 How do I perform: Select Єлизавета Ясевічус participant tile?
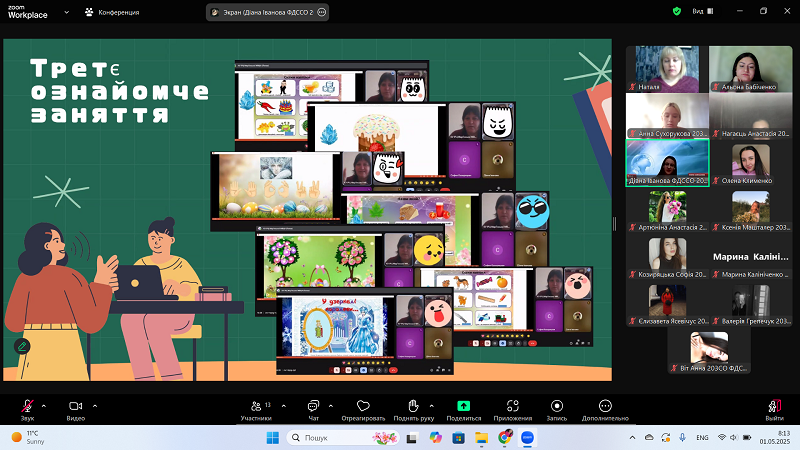point(667,304)
